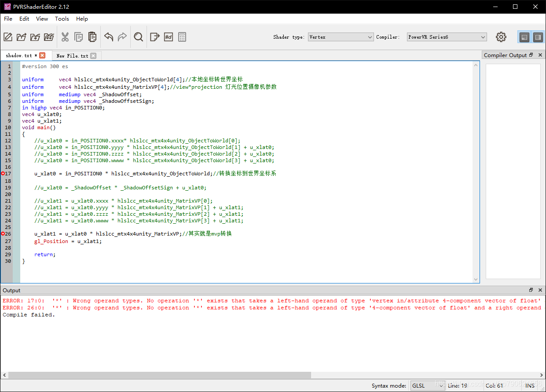
Task: Open the settings gear icon
Action: 501,37
